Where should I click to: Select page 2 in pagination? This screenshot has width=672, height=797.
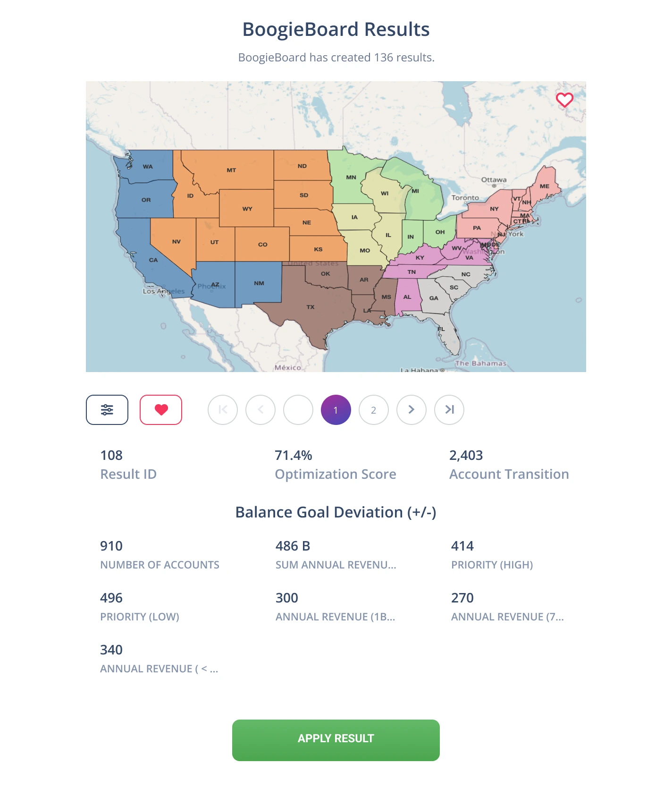coord(374,410)
